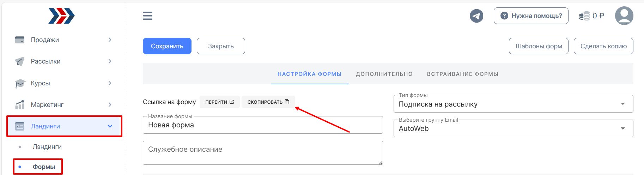Click the coins balance icon

(x=584, y=16)
